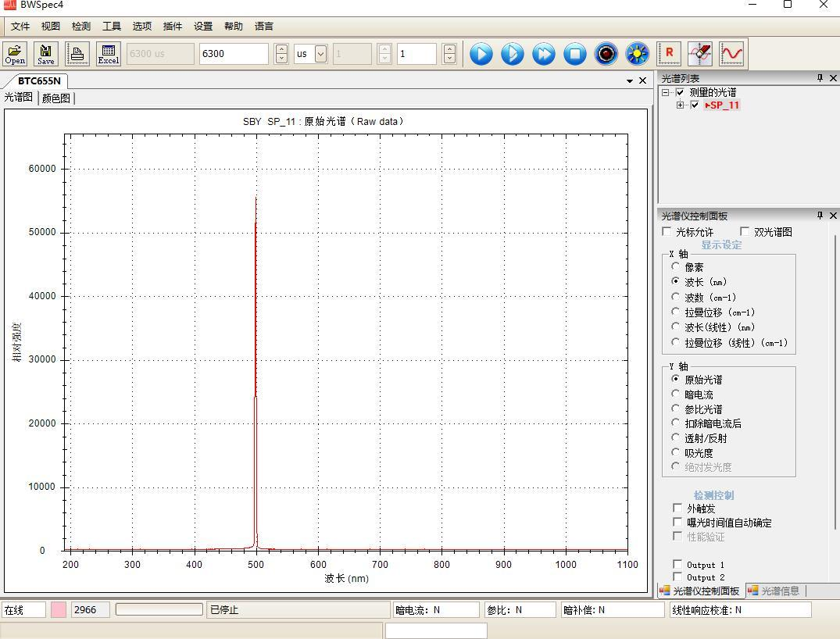
Task: Click the Open file toolbar icon
Action: (15, 54)
